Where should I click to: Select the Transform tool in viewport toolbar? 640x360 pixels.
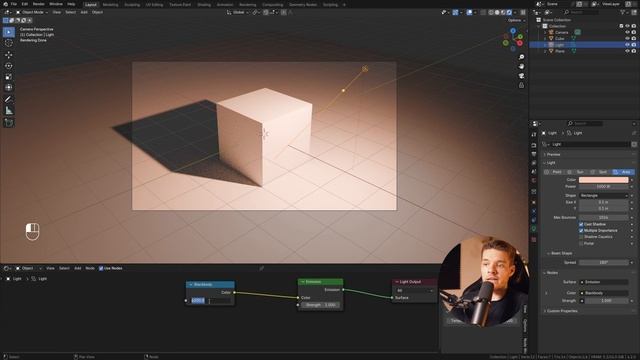pyautogui.click(x=9, y=87)
